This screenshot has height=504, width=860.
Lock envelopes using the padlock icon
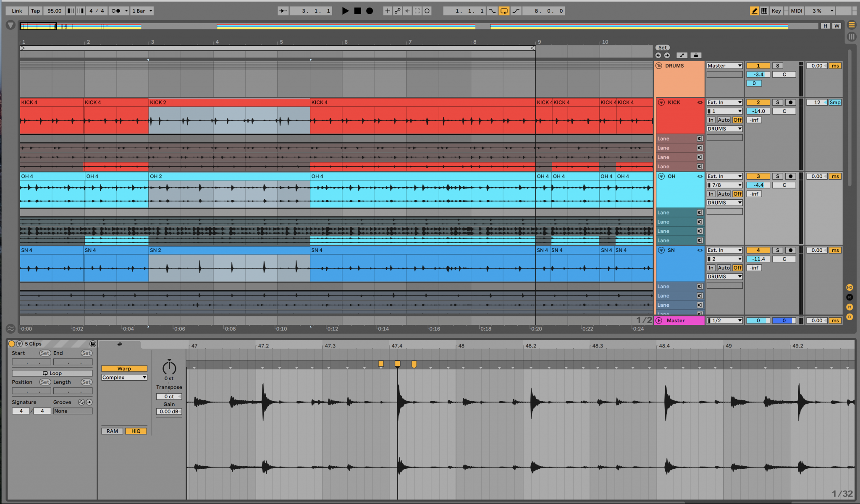[696, 55]
